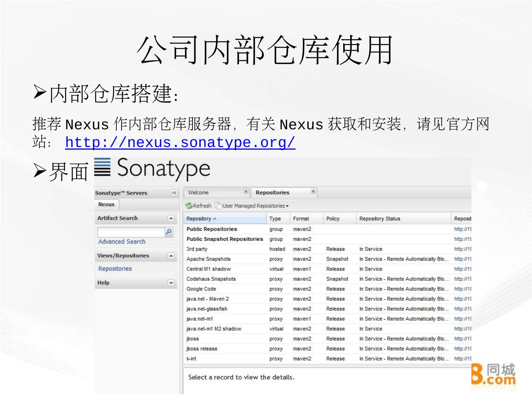Open the Repositories link in sidebar
532x399 pixels.
115,269
